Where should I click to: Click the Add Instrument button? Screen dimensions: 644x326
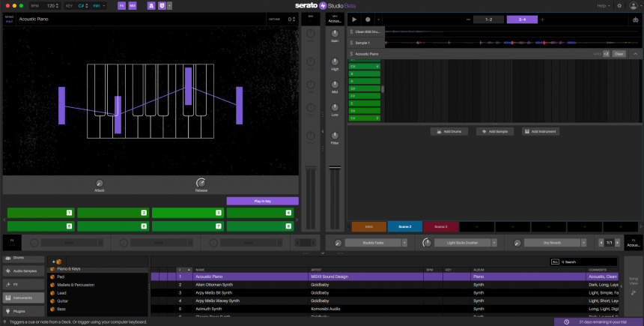[541, 131]
